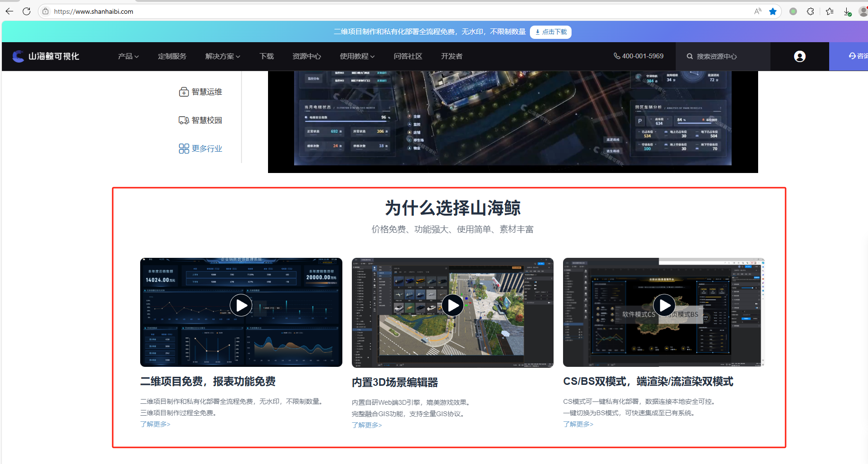Click the 搜索资源中心 search field
868x464 pixels.
point(723,56)
